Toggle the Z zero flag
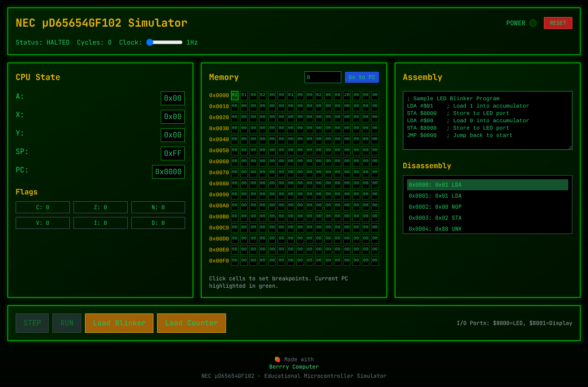This screenshot has height=387, width=588. [x=100, y=207]
